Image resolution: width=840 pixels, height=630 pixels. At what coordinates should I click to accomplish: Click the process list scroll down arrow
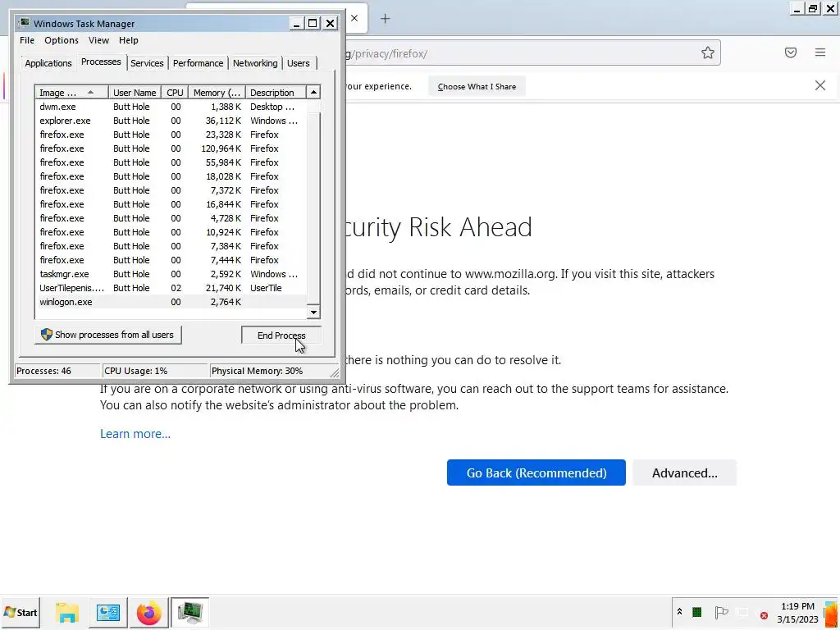(x=313, y=312)
